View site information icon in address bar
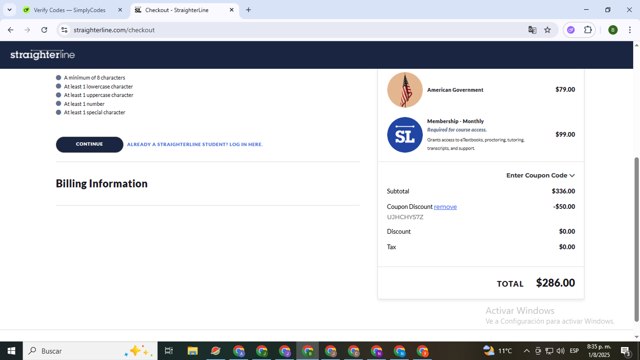The image size is (640, 360). point(64,30)
